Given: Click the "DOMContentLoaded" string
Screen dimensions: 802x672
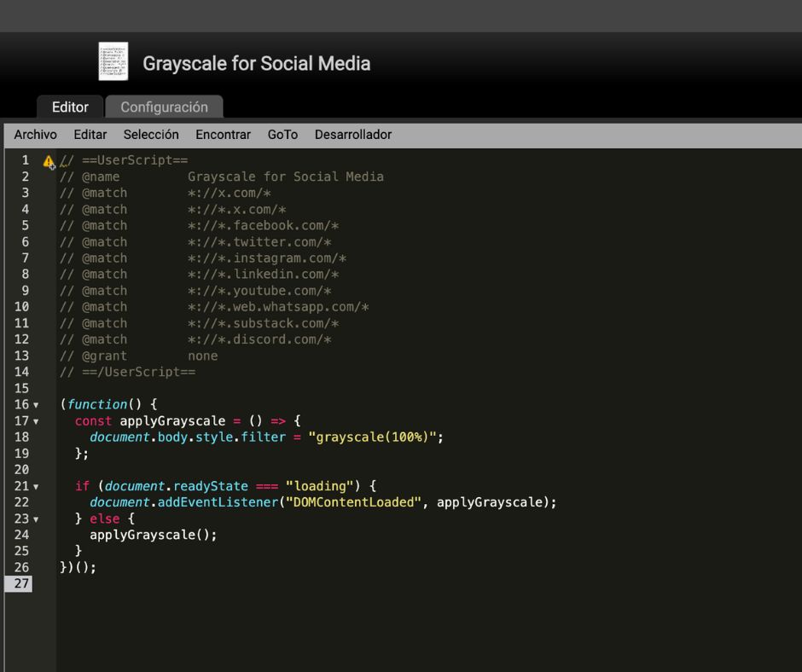Looking at the screenshot, I should pos(353,502).
